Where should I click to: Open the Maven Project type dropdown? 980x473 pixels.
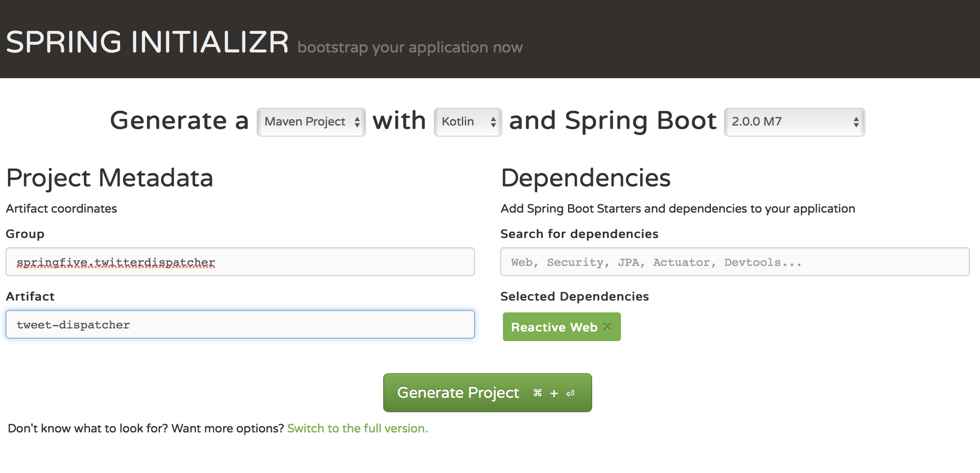311,122
